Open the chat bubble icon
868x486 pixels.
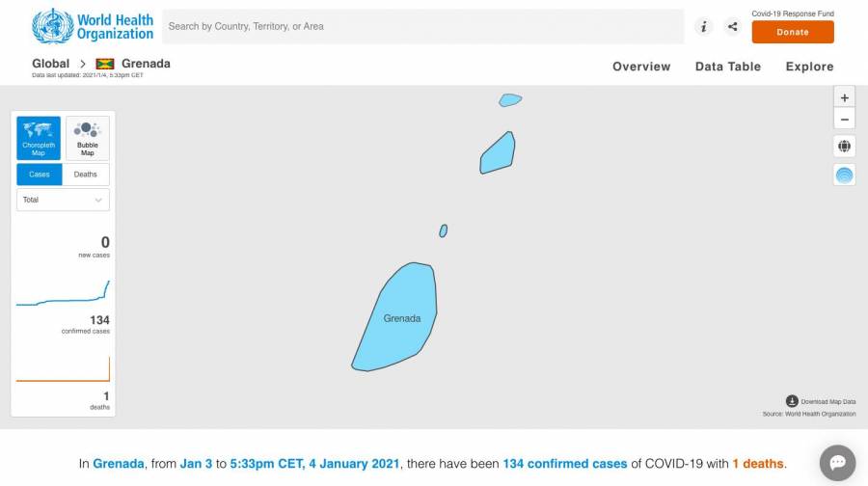[x=837, y=463]
